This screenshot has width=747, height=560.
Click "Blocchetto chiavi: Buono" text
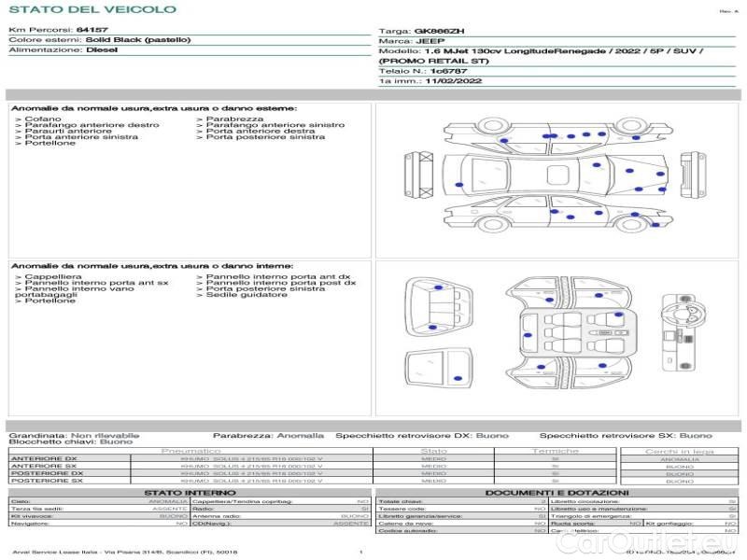[x=71, y=441]
